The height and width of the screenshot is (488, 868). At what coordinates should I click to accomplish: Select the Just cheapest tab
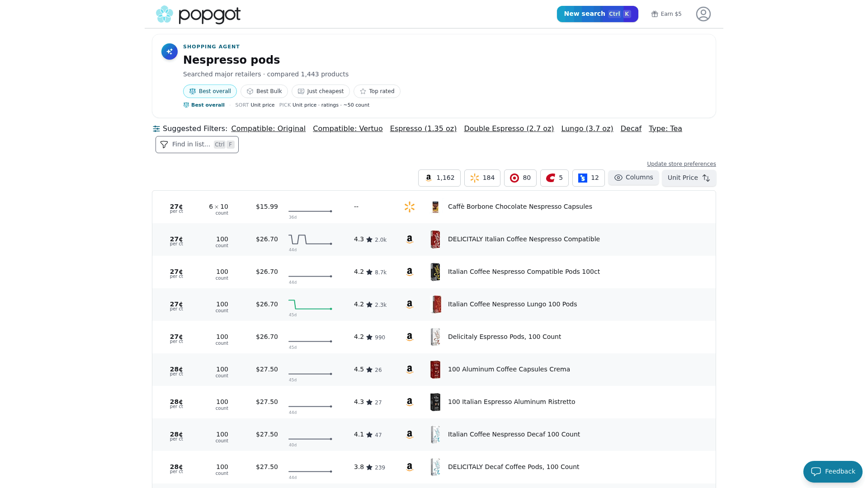[x=321, y=91]
